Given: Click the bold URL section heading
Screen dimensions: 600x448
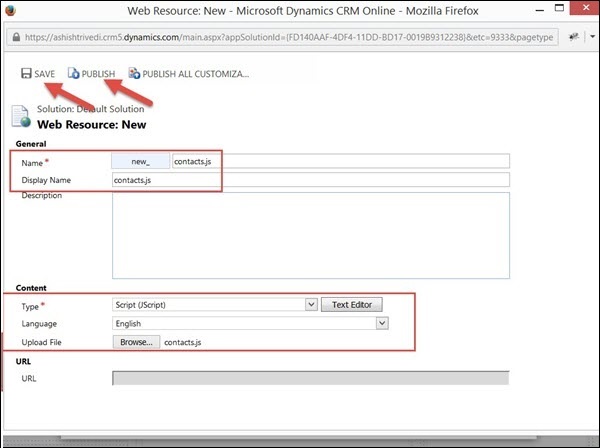Looking at the screenshot, I should pyautogui.click(x=23, y=361).
